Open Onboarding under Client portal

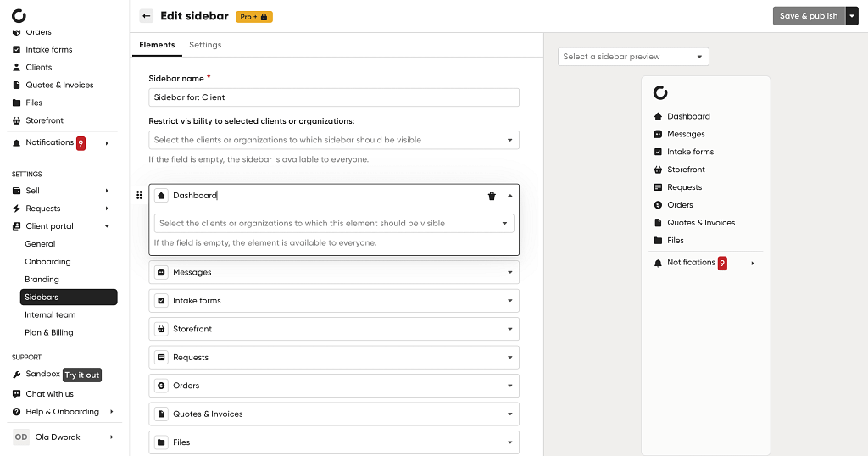(47, 262)
